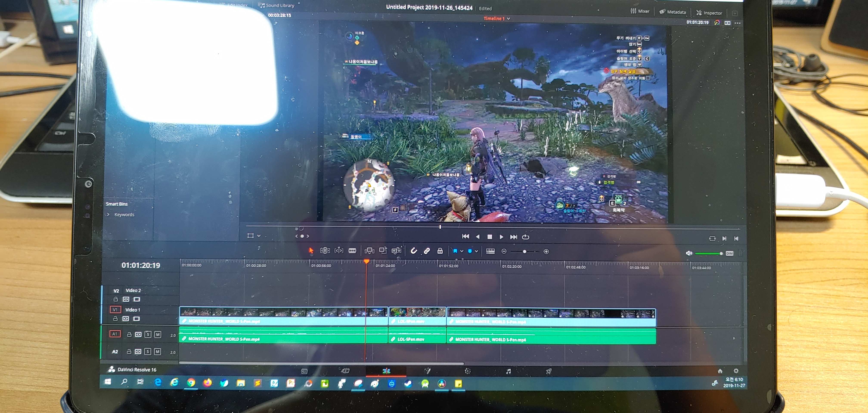The height and width of the screenshot is (413, 868).
Task: Switch to the Color page tab
Action: pyautogui.click(x=467, y=371)
